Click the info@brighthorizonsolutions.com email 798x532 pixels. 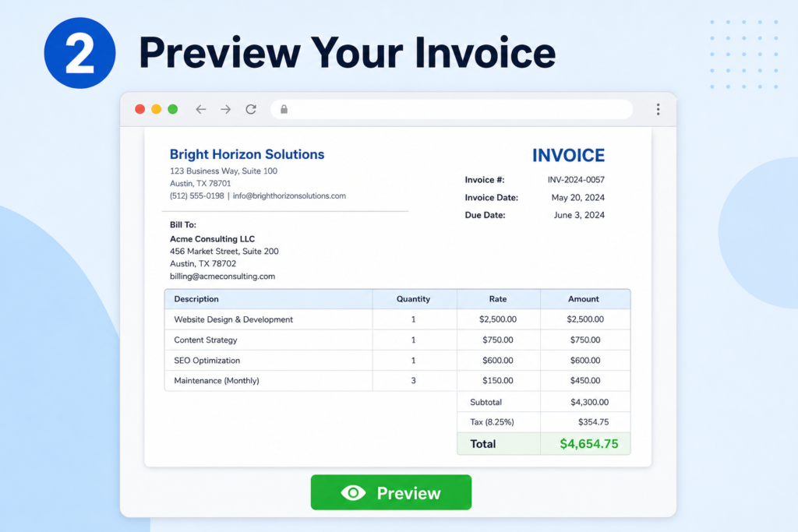(289, 196)
